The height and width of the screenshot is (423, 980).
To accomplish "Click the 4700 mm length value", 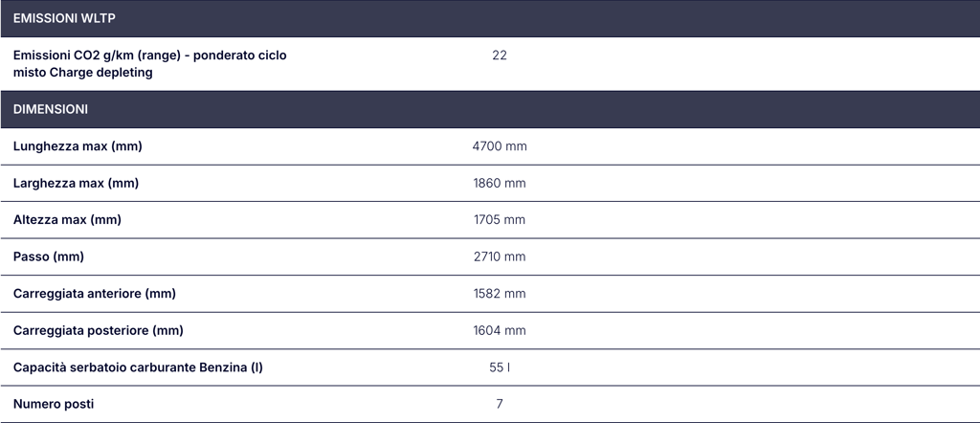I will coord(500,146).
